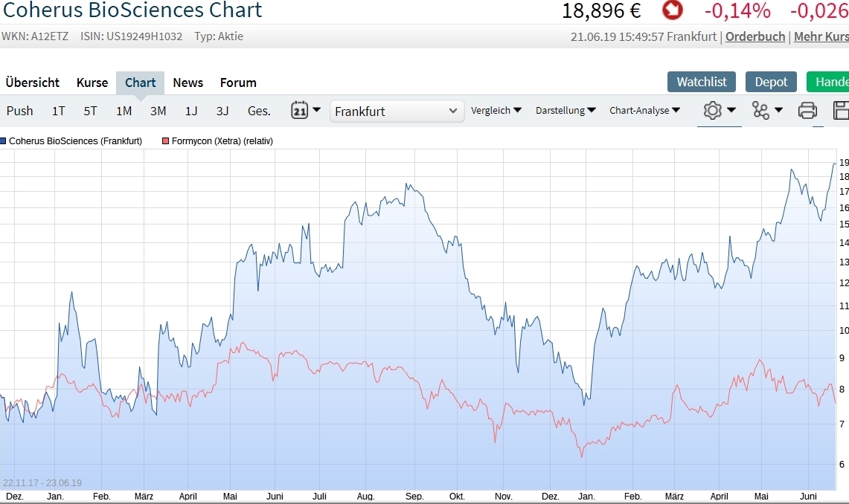
Task: Add stock via Watchlist button
Action: pos(702,82)
